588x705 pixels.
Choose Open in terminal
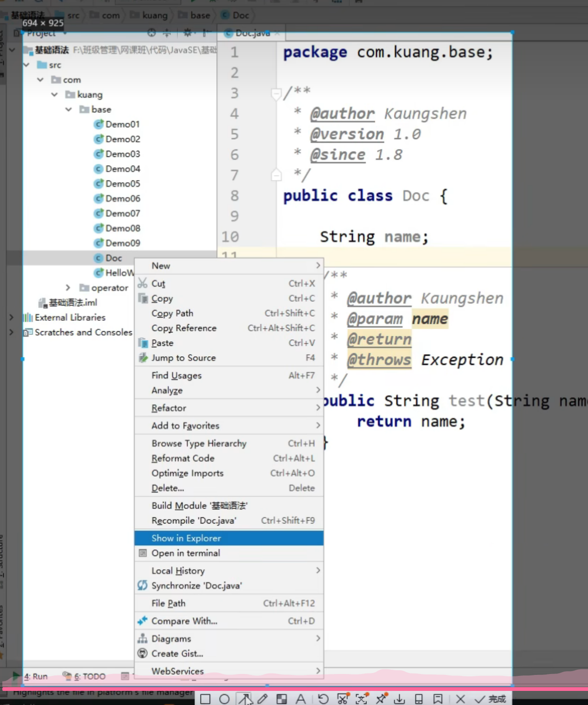[229, 553]
